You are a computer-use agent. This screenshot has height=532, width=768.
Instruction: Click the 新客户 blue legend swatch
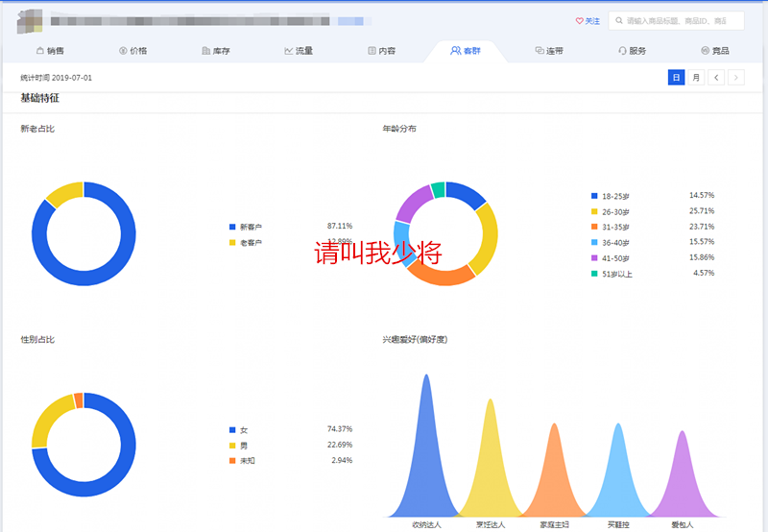pyautogui.click(x=232, y=227)
